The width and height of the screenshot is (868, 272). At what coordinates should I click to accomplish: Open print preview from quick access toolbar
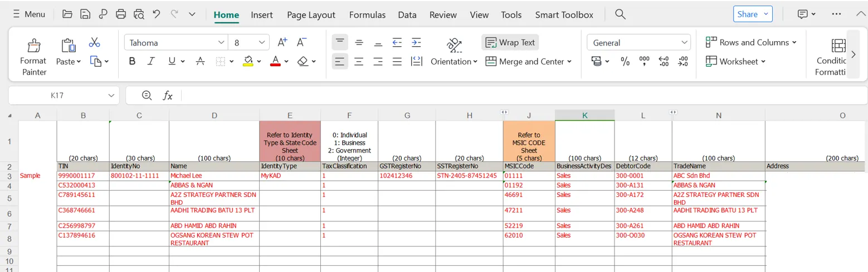click(139, 14)
